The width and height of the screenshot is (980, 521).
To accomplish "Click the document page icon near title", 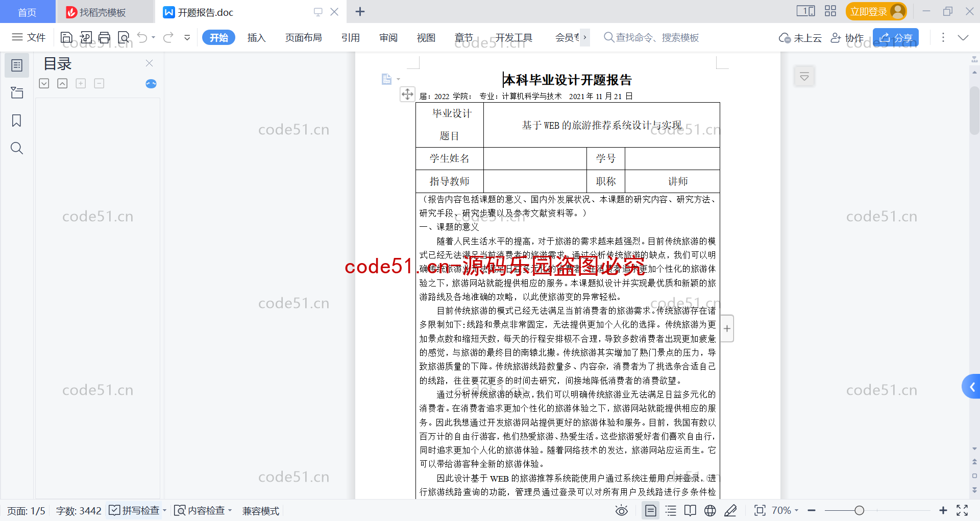I will [386, 79].
